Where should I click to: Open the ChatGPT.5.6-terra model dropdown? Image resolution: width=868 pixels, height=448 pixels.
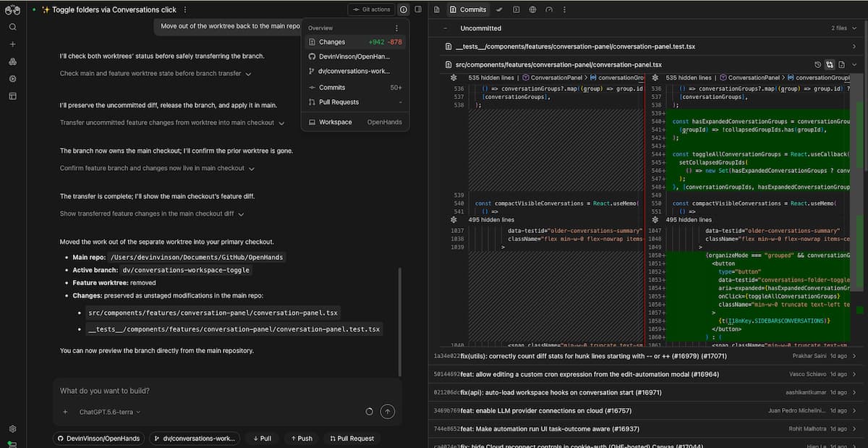109,412
